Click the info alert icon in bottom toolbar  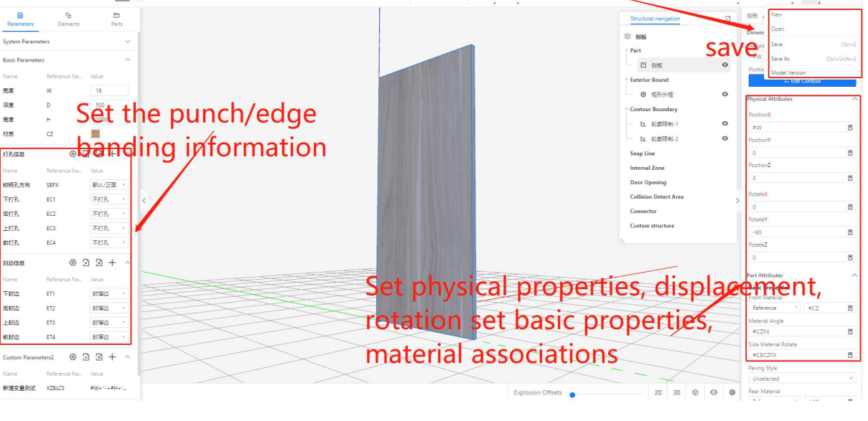[732, 392]
